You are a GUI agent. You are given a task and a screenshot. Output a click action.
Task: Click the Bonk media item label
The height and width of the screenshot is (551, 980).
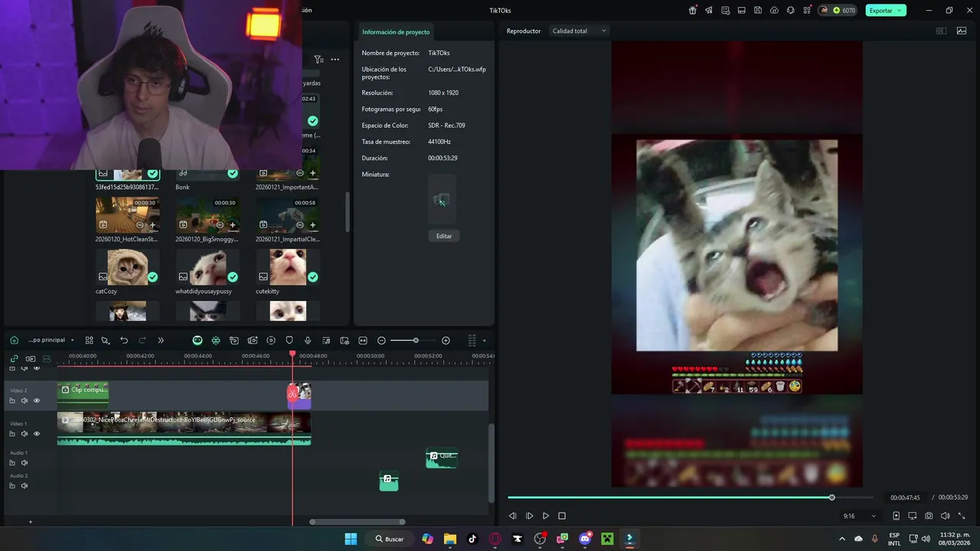point(182,187)
